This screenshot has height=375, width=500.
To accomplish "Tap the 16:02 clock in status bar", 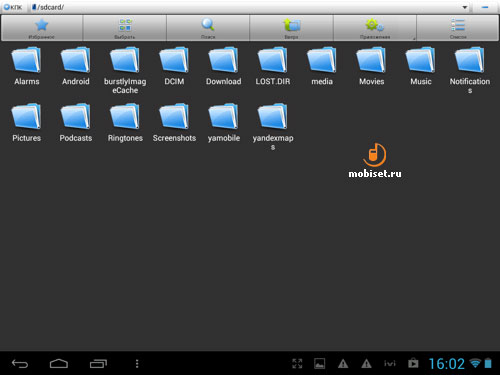I will click(446, 363).
